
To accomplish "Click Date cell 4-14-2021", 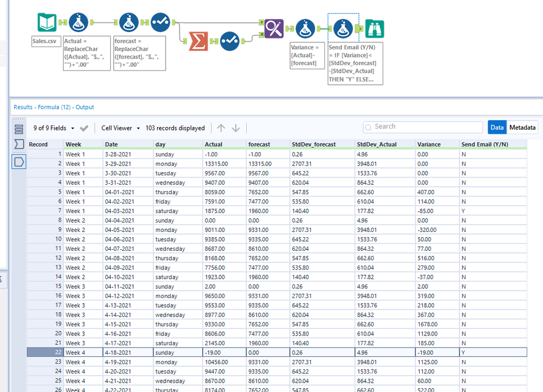I will coord(128,315).
